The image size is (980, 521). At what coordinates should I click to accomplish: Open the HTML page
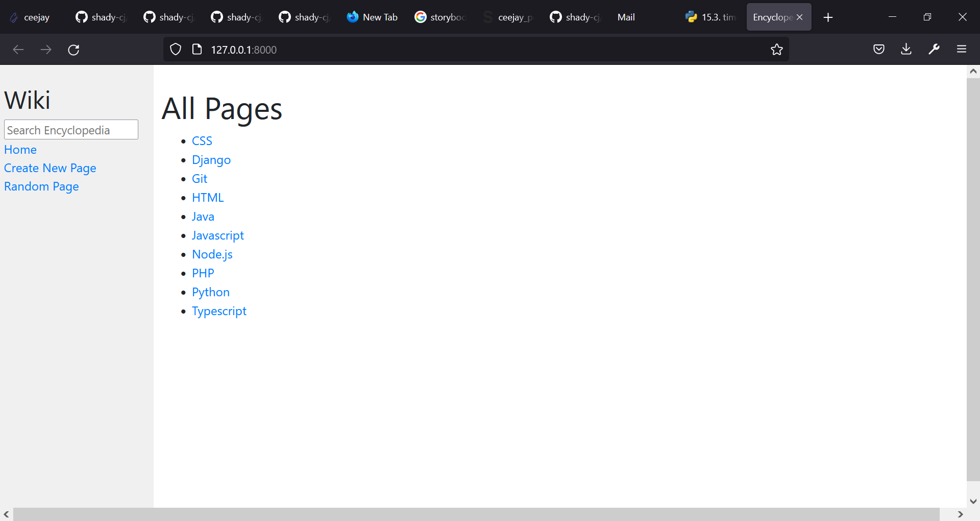208,198
